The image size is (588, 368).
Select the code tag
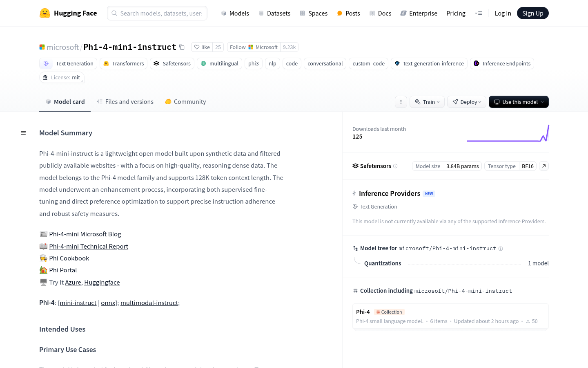tap(292, 63)
